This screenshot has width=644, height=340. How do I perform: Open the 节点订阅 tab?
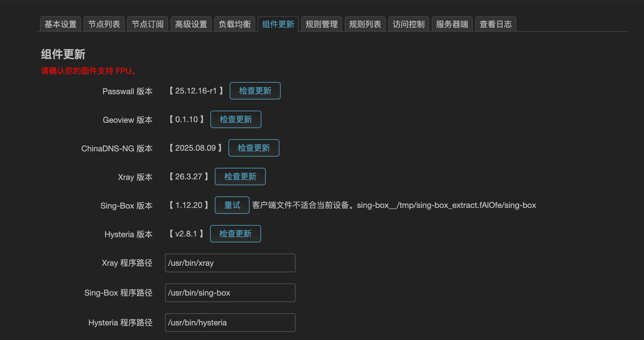[147, 24]
